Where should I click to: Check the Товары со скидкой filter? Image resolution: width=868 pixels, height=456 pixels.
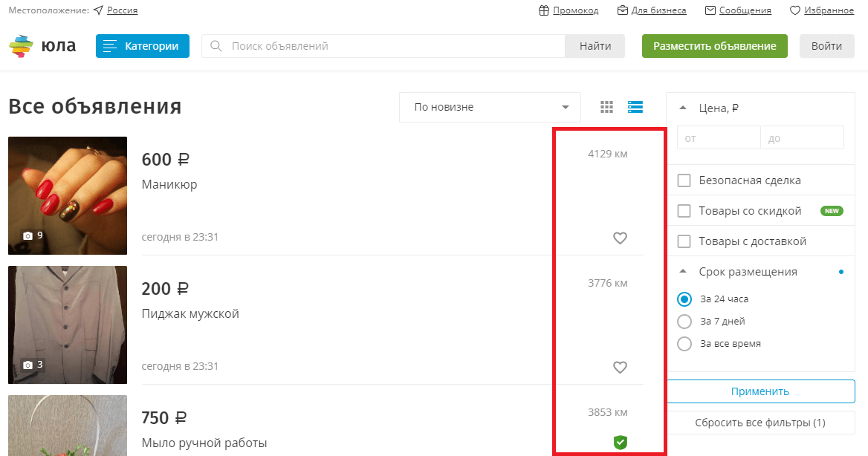click(684, 211)
